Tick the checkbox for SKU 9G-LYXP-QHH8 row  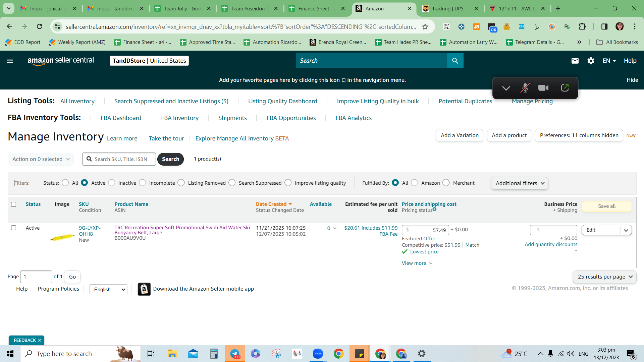[14, 228]
